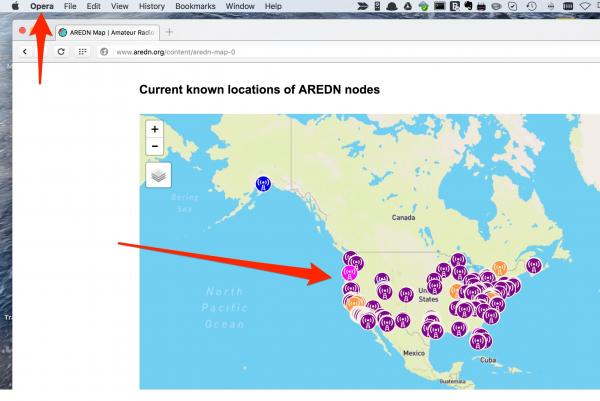Click the North Pacific Ocean label
600x401 pixels.
click(224, 308)
